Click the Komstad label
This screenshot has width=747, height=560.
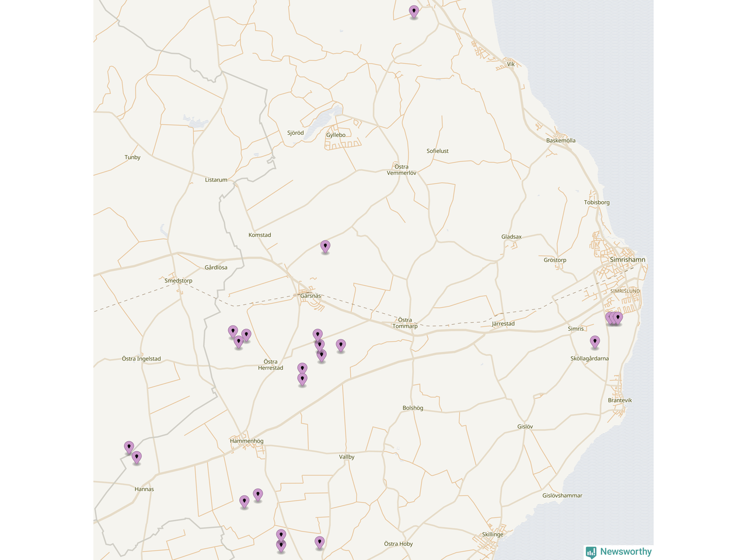(x=260, y=235)
